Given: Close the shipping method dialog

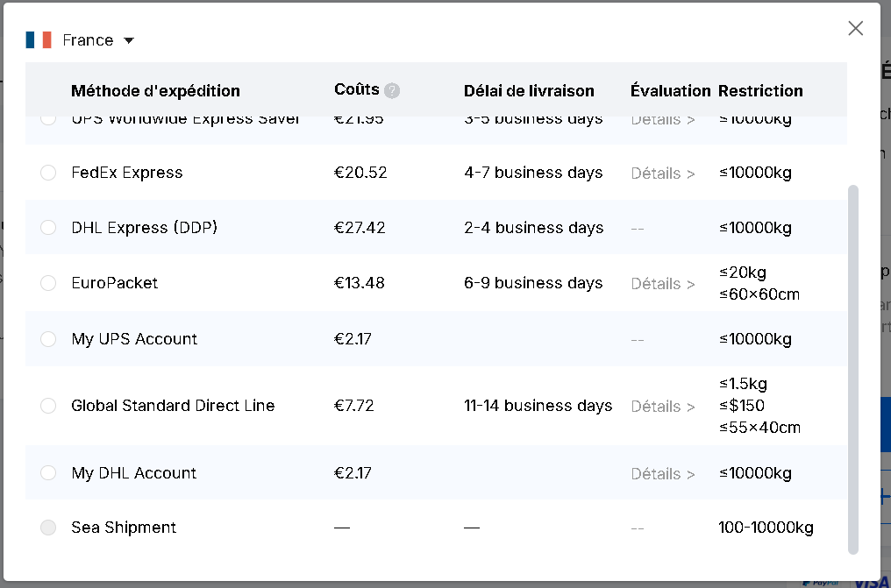Looking at the screenshot, I should [856, 28].
